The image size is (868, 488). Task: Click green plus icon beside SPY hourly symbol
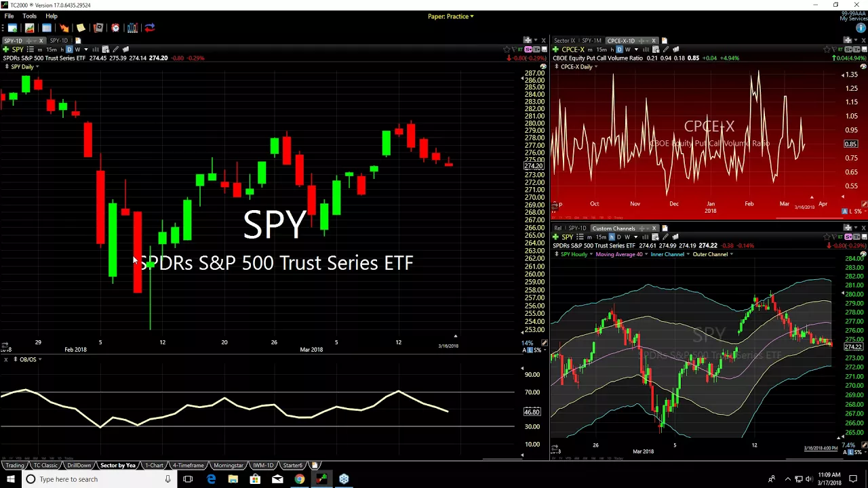click(x=556, y=237)
